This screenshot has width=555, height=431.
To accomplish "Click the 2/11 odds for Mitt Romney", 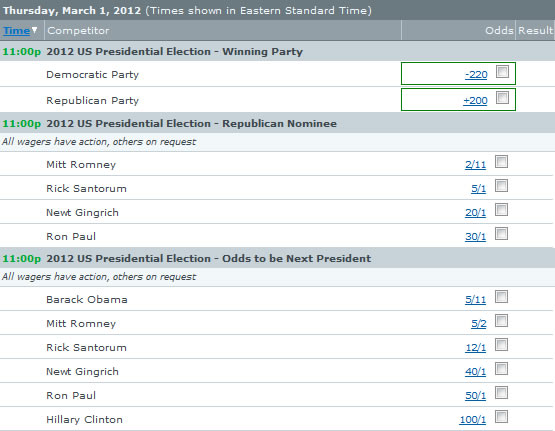I will 475,165.
